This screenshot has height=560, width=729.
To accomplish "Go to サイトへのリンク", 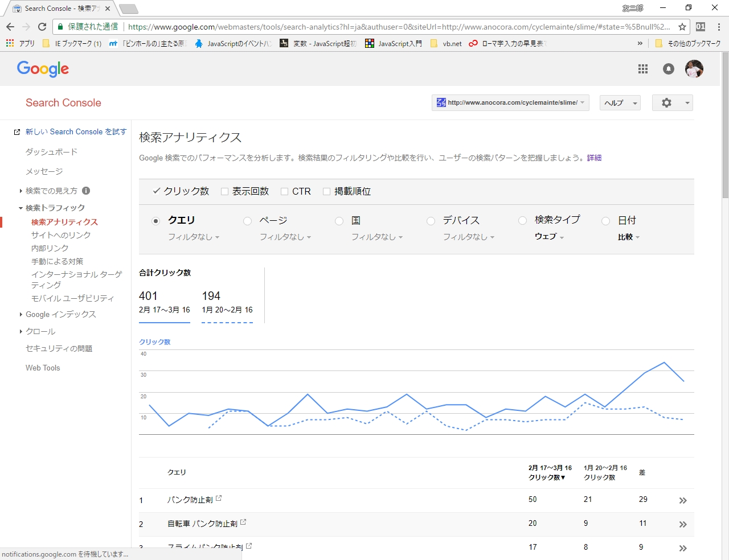I will [x=61, y=235].
